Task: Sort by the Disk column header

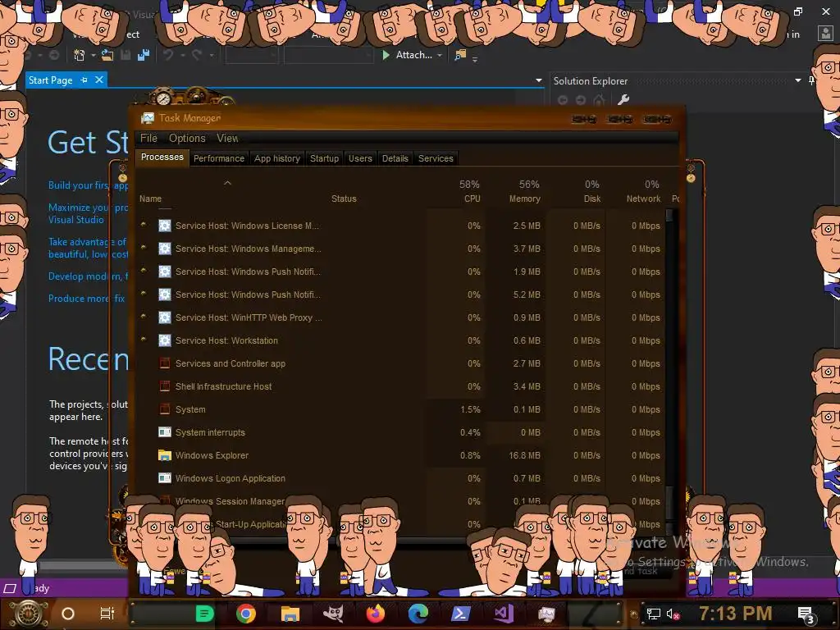Action: tap(592, 199)
